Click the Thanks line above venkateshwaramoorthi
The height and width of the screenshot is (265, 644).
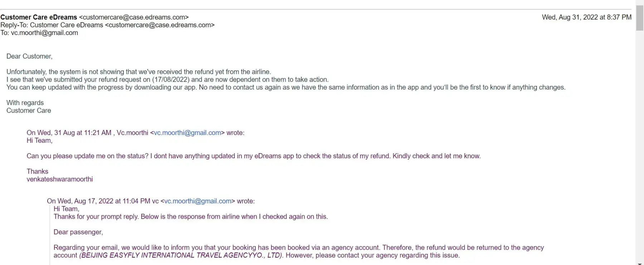pyautogui.click(x=37, y=171)
